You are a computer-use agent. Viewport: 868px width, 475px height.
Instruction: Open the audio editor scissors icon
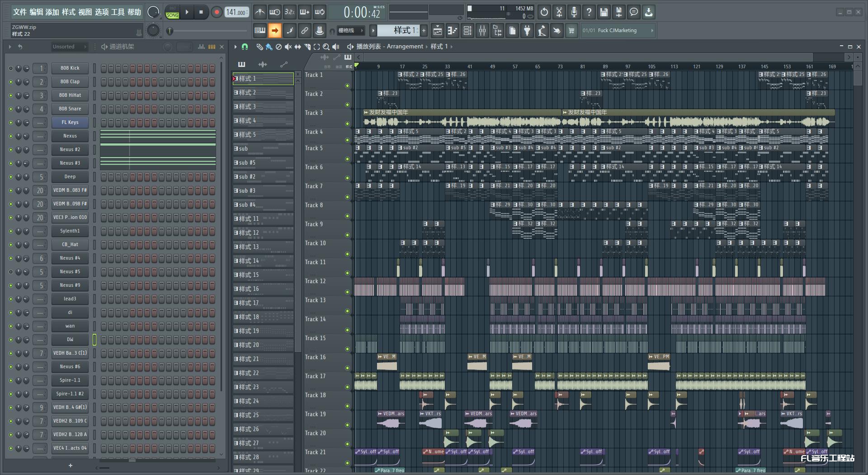coord(559,12)
